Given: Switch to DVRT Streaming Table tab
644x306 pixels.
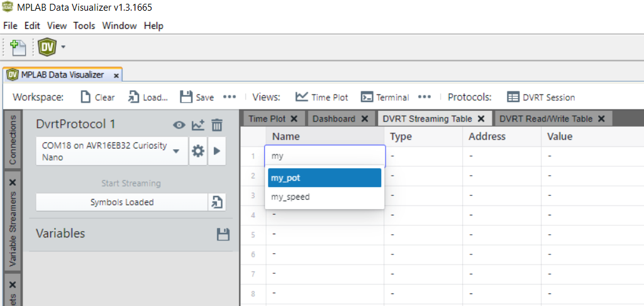Looking at the screenshot, I should pyautogui.click(x=427, y=118).
